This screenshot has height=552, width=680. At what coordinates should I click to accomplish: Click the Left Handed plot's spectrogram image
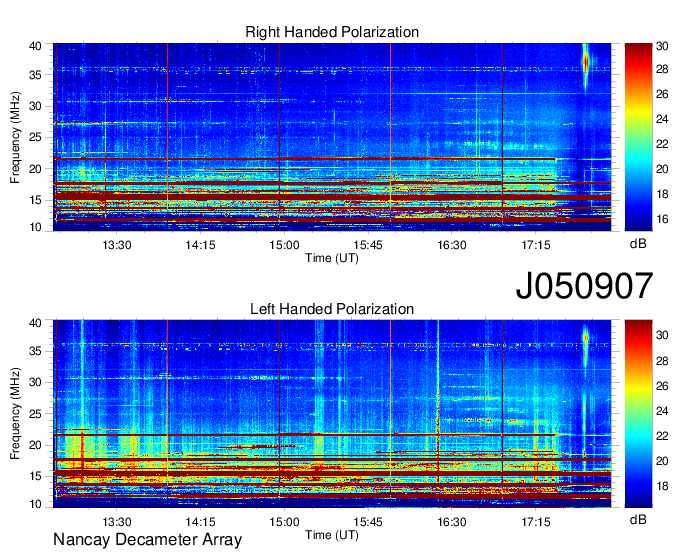point(332,414)
